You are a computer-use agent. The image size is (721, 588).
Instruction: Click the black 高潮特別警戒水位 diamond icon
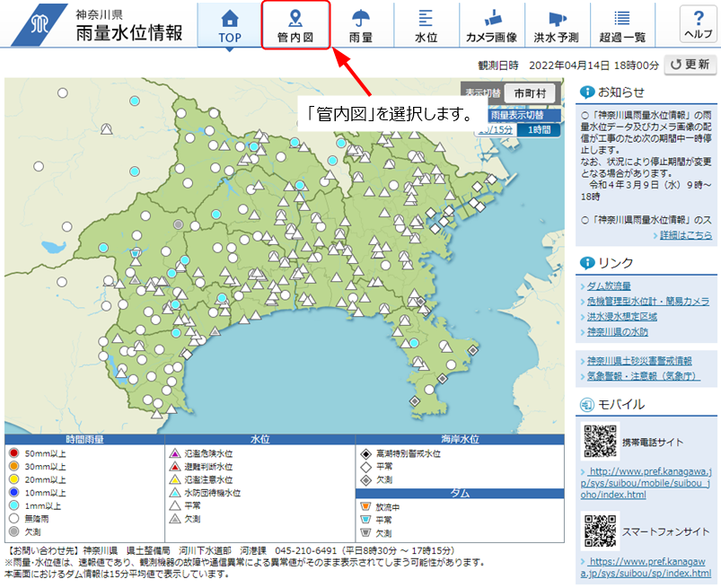tap(365, 453)
